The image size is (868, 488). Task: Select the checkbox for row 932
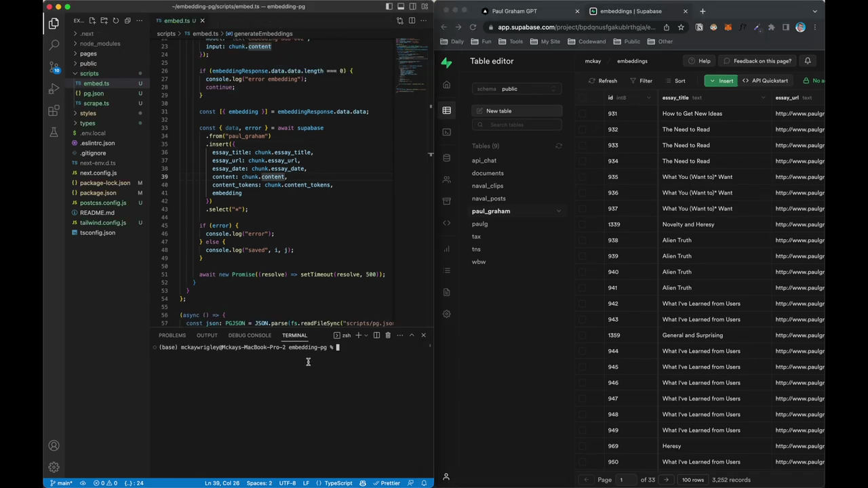pyautogui.click(x=583, y=129)
